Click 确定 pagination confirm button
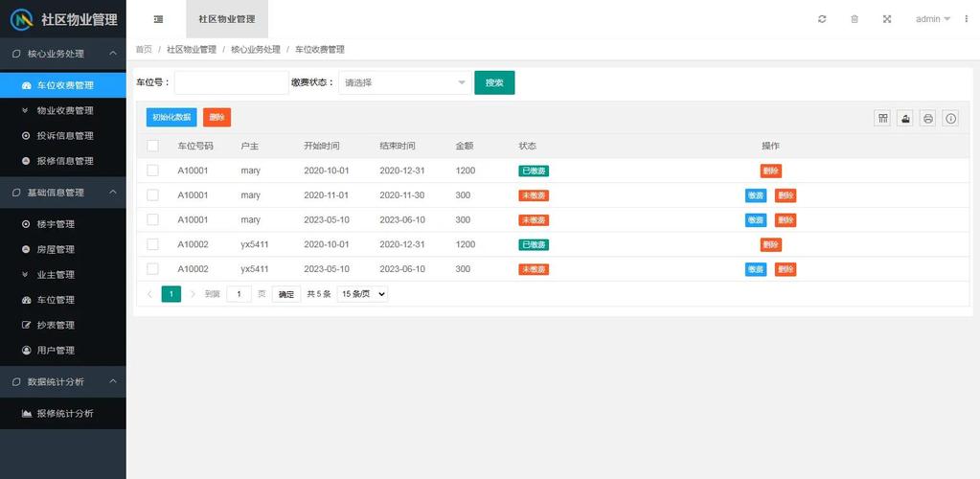Image resolution: width=980 pixels, height=479 pixels. (x=286, y=294)
